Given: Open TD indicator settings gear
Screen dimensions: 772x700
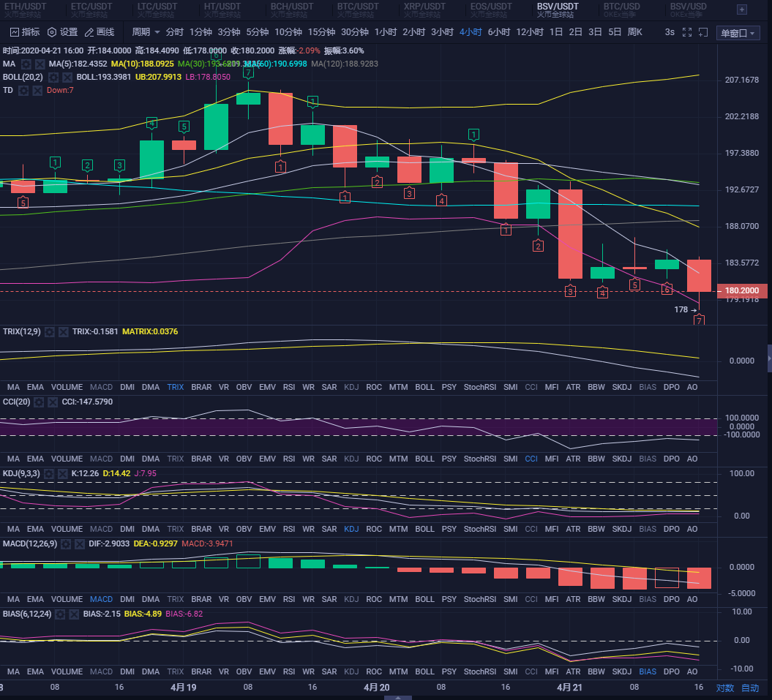Looking at the screenshot, I should (x=23, y=91).
